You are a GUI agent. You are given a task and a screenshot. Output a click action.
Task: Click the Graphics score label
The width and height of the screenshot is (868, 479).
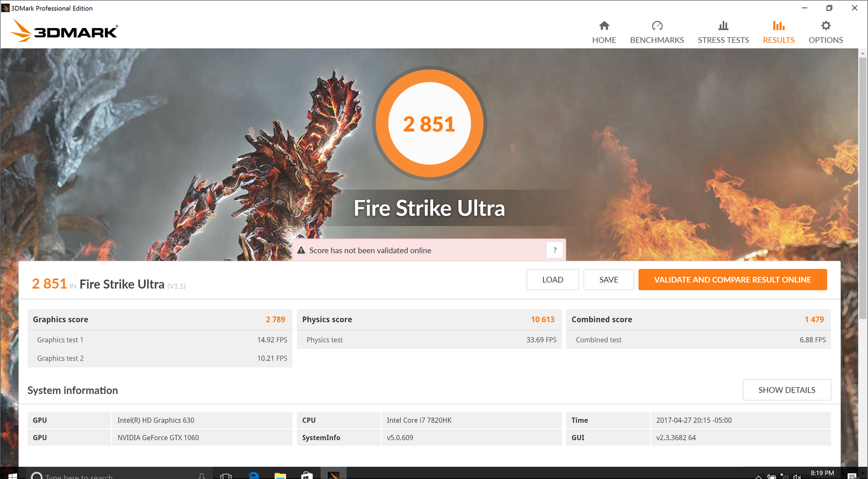coord(61,319)
